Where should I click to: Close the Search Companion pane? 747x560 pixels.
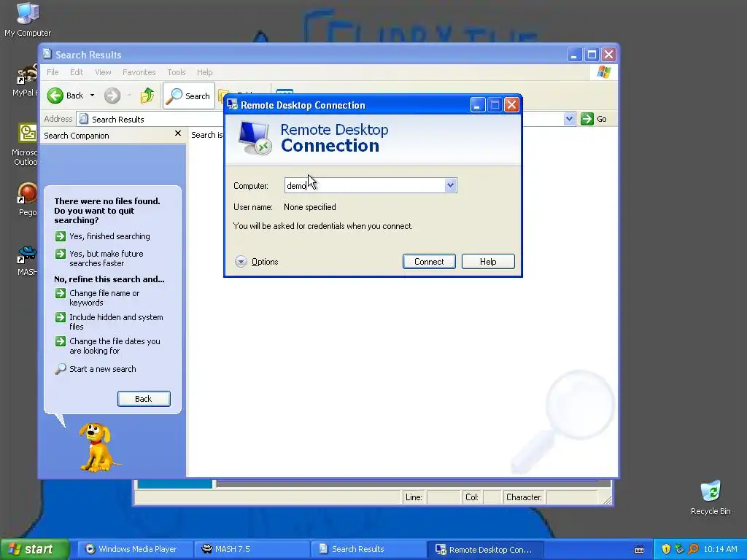click(178, 133)
